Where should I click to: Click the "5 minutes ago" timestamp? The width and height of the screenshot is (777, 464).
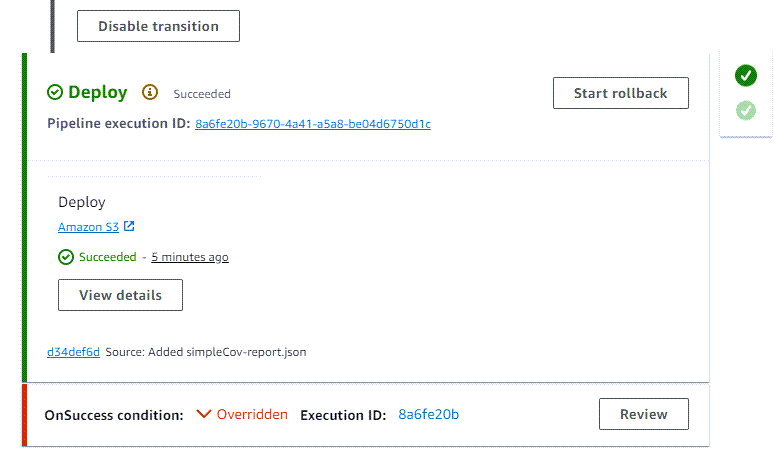click(190, 257)
